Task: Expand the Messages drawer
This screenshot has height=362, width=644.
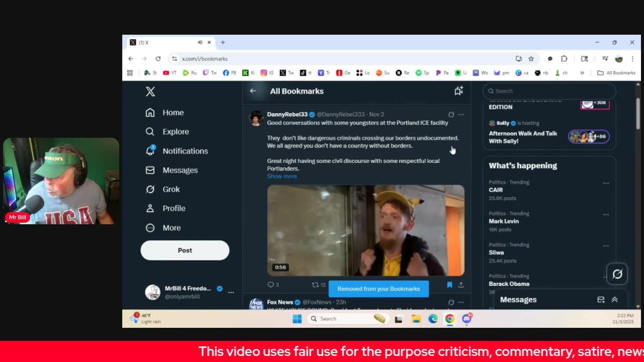Action: pos(614,300)
